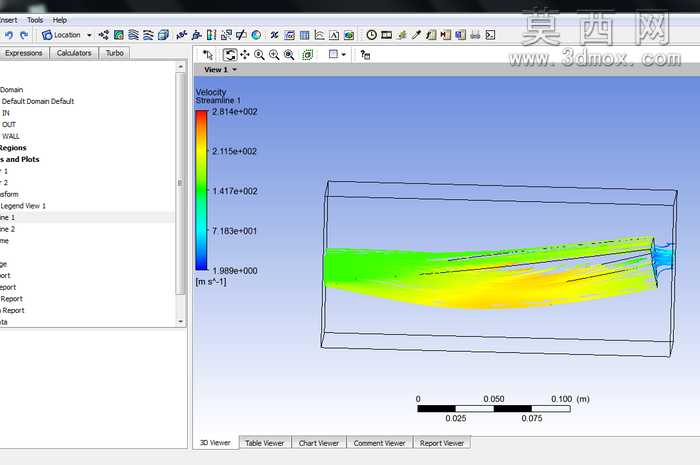The width and height of the screenshot is (700, 465).
Task: Click the grayed print icon in the toolbar
Action: 475,35
